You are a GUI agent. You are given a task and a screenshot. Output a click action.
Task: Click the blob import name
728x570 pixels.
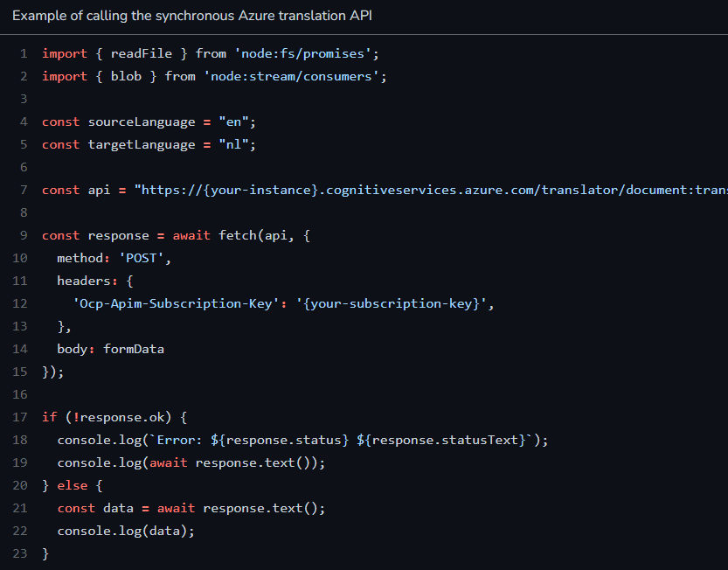point(126,76)
